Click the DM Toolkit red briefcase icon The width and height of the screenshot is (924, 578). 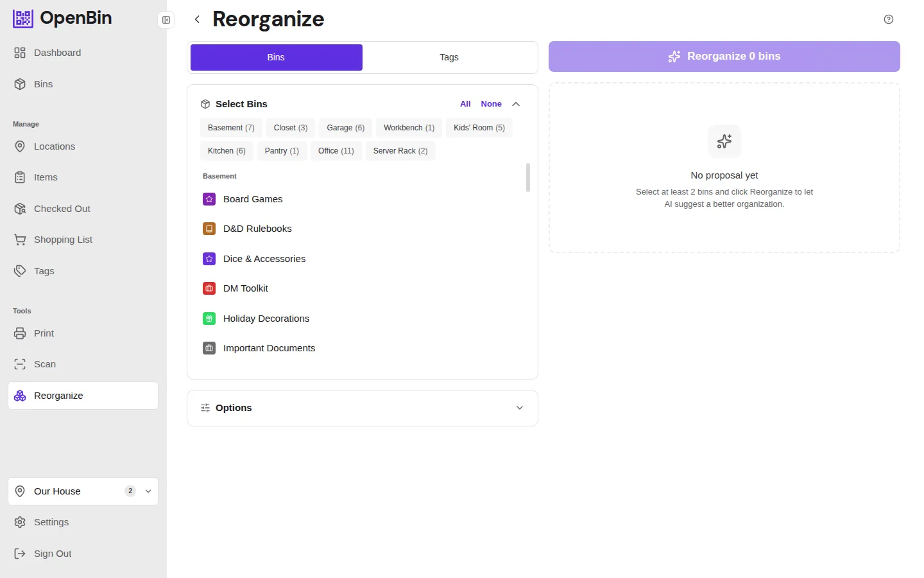click(x=209, y=288)
